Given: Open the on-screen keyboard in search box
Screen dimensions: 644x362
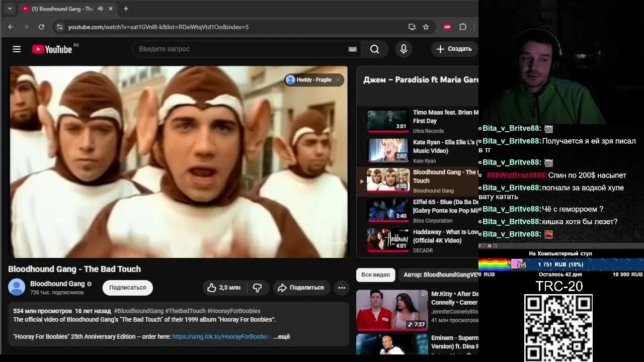Looking at the screenshot, I should 352,49.
